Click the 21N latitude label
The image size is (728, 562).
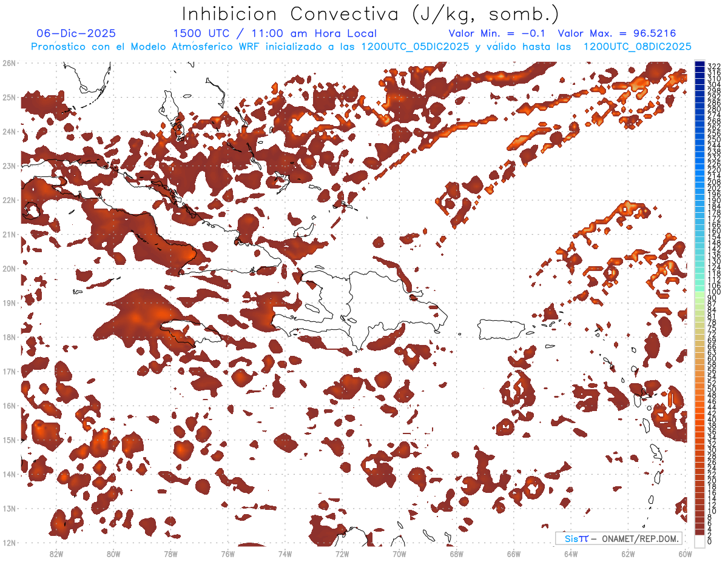[x=8, y=234]
